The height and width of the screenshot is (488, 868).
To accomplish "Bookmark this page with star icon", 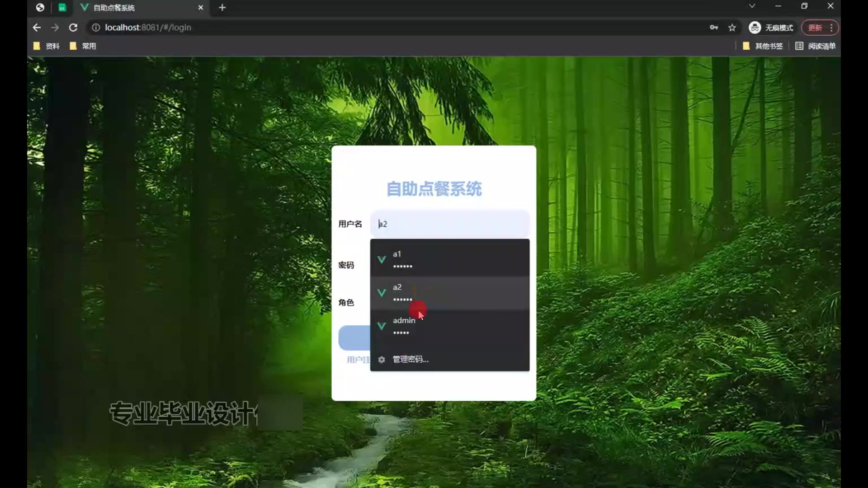I will 732,28.
